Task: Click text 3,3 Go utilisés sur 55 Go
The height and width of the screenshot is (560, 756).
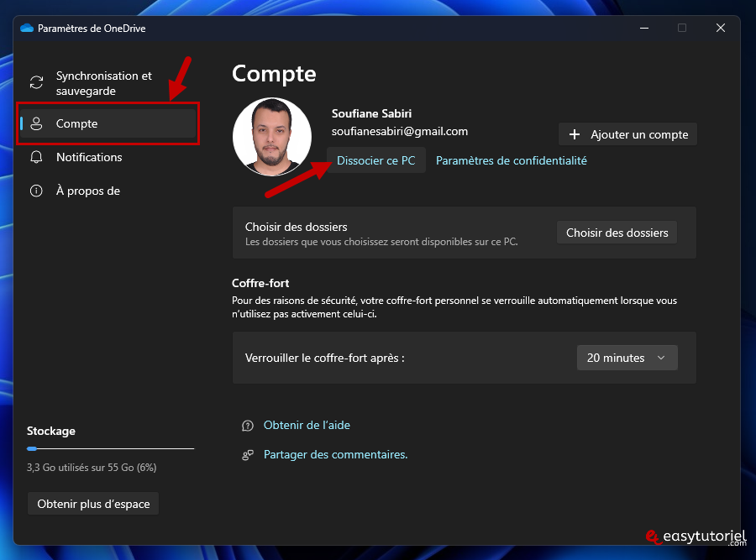Action: [x=92, y=468]
